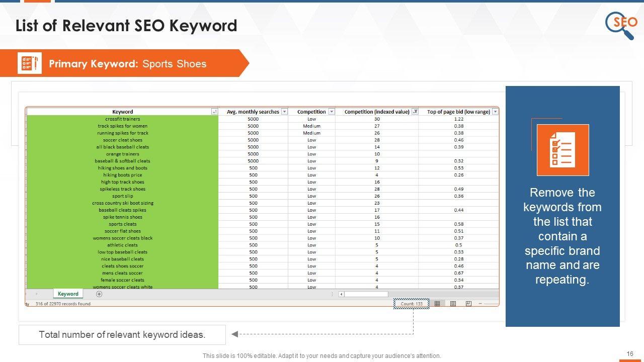Open Competition (indexed value) filter button
The height and width of the screenshot is (362, 644).
point(415,112)
